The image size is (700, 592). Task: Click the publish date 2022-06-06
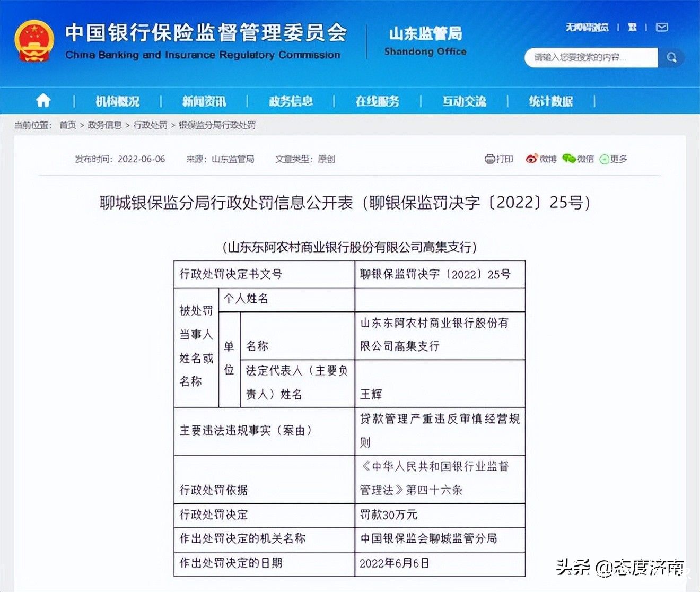141,159
